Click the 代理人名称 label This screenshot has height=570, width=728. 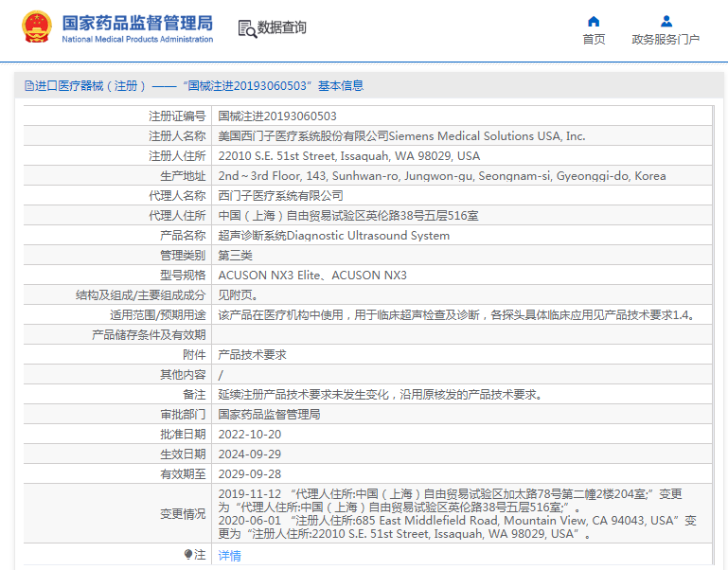click(x=177, y=196)
